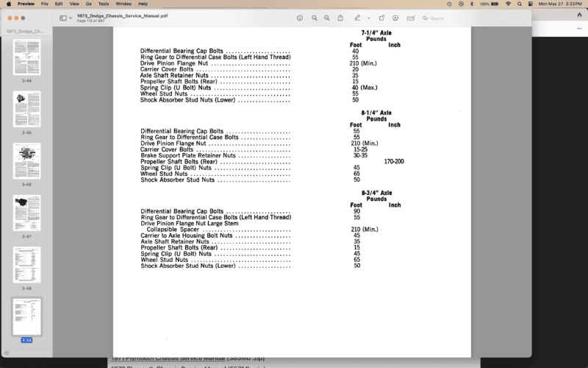Expand highlight style dropdown arrow
The image size is (588, 368).
pos(369,18)
